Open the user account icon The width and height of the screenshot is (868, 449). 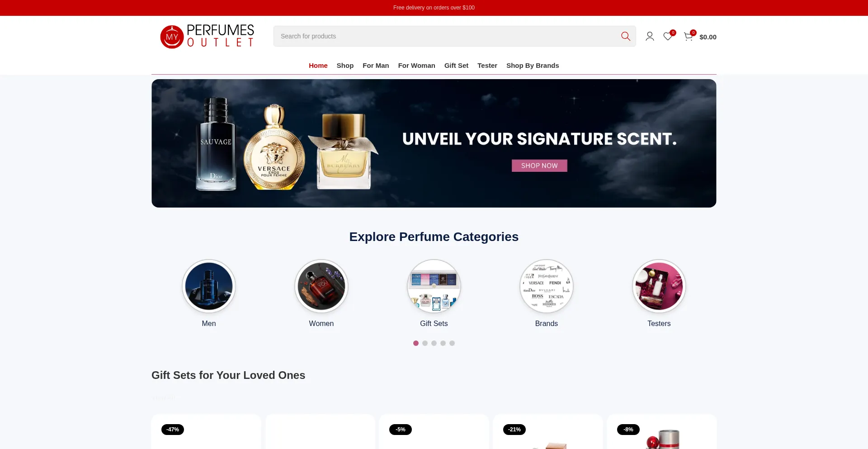(x=650, y=36)
